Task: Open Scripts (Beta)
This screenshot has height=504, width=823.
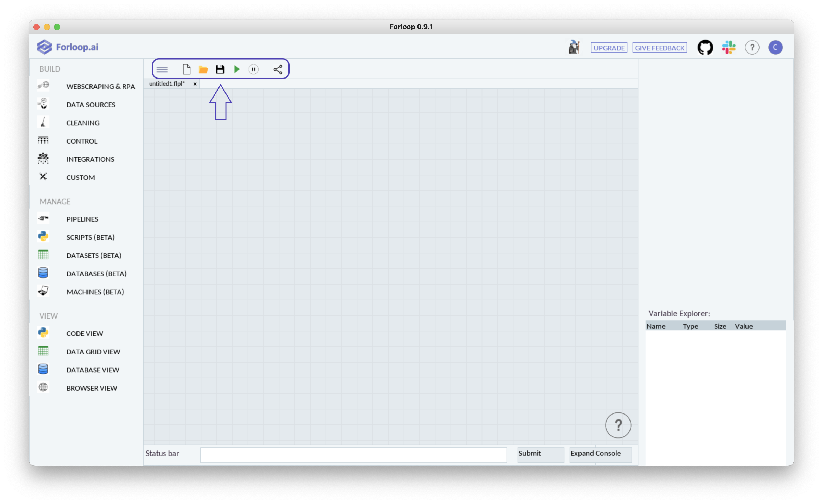Action: coord(91,237)
